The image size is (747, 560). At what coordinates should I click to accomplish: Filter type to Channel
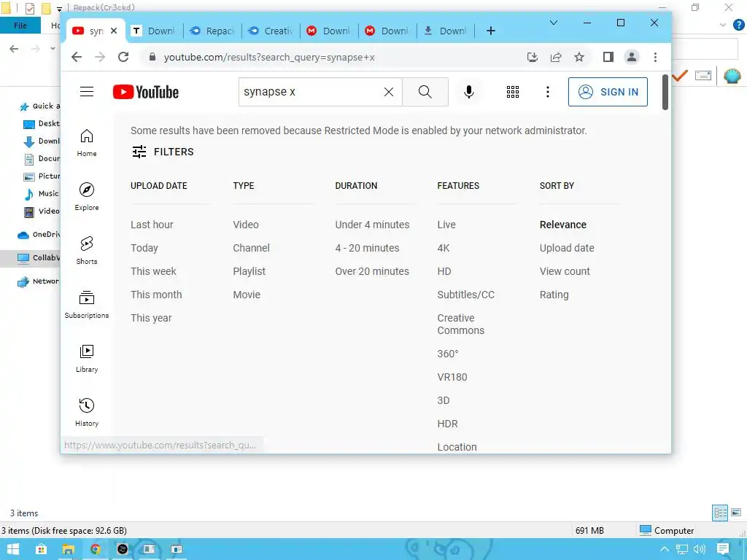click(251, 248)
